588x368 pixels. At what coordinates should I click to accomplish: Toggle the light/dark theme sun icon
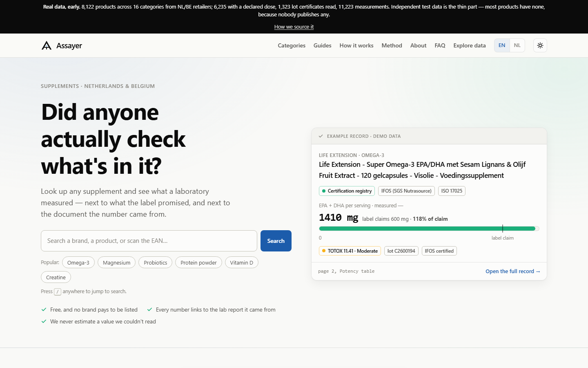pos(540,45)
